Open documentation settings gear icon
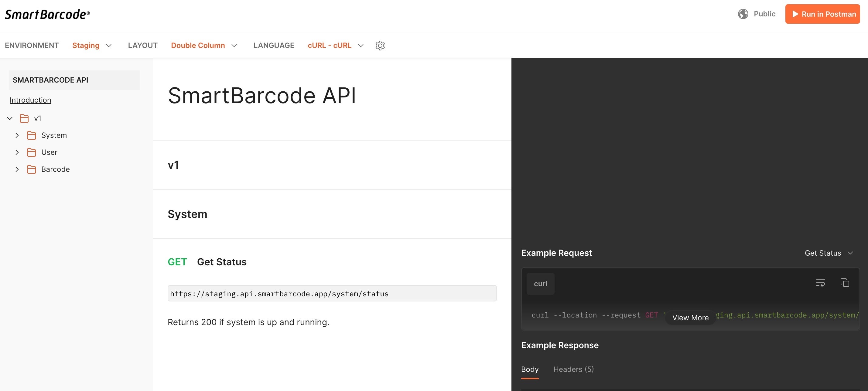Image resolution: width=868 pixels, height=391 pixels. (x=380, y=46)
